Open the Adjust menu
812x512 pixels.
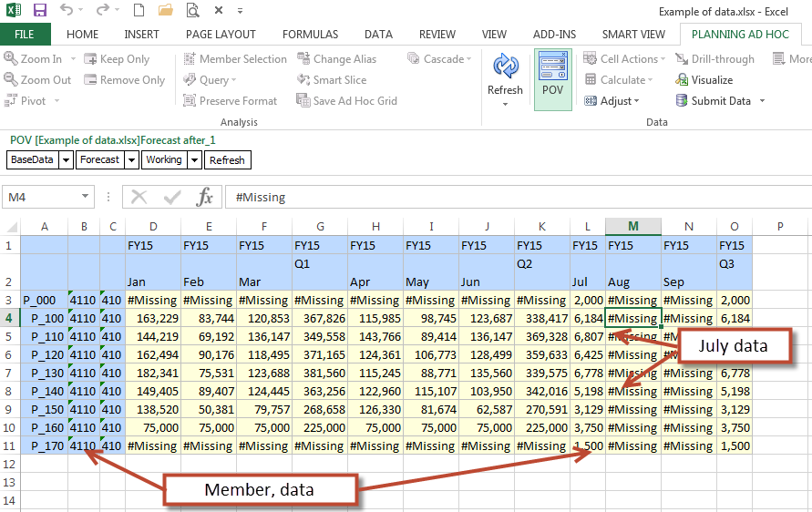[x=612, y=100]
